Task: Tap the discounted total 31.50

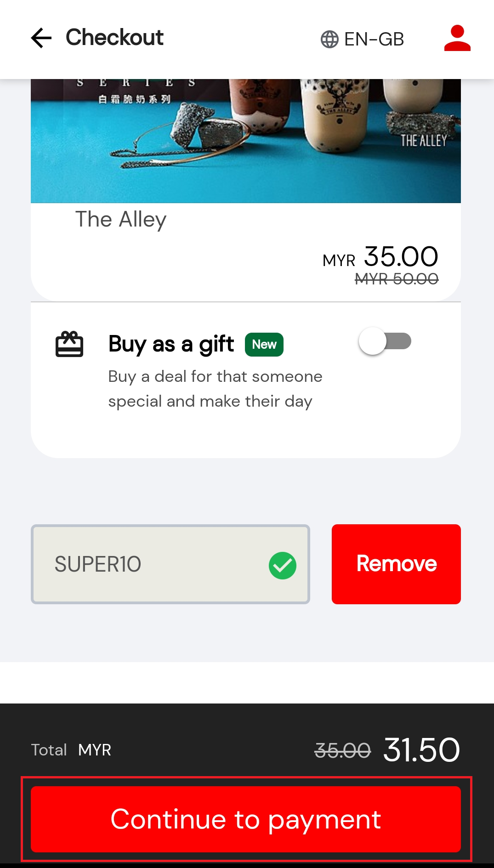Action: (421, 750)
